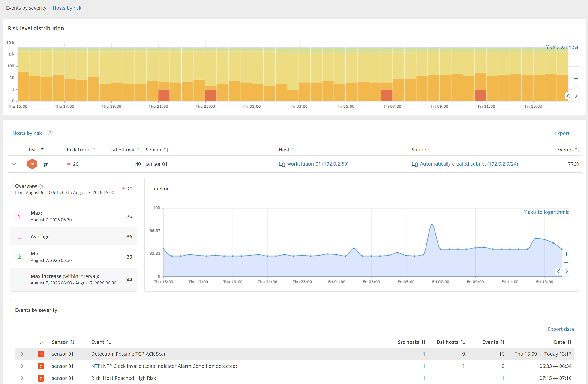Collapse the workstation-01 host row details

14,164
